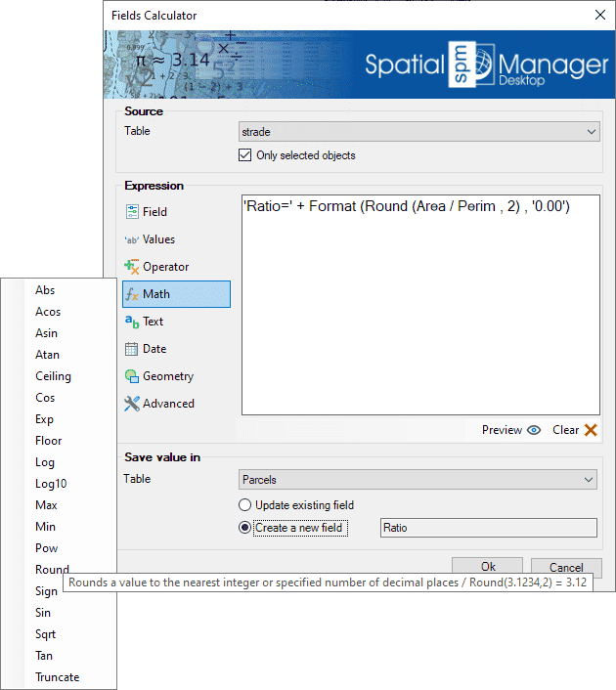Open the Parcels table dropdown
The height and width of the screenshot is (690, 616).
point(418,480)
